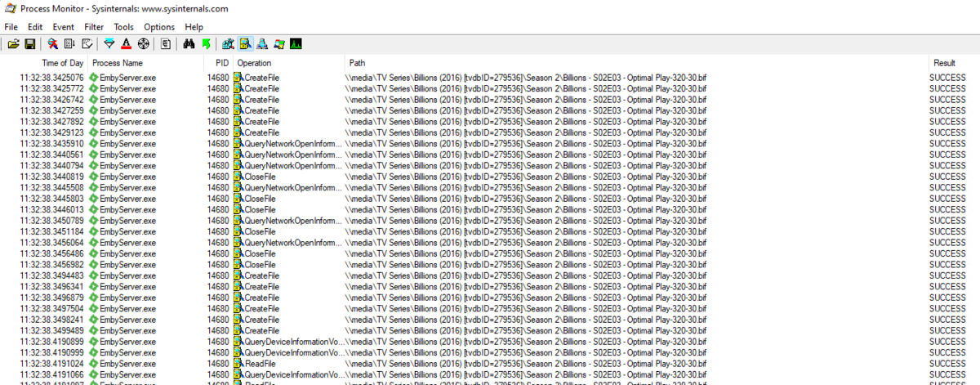Toggle Show Process and Thread Activity icon

(x=279, y=43)
